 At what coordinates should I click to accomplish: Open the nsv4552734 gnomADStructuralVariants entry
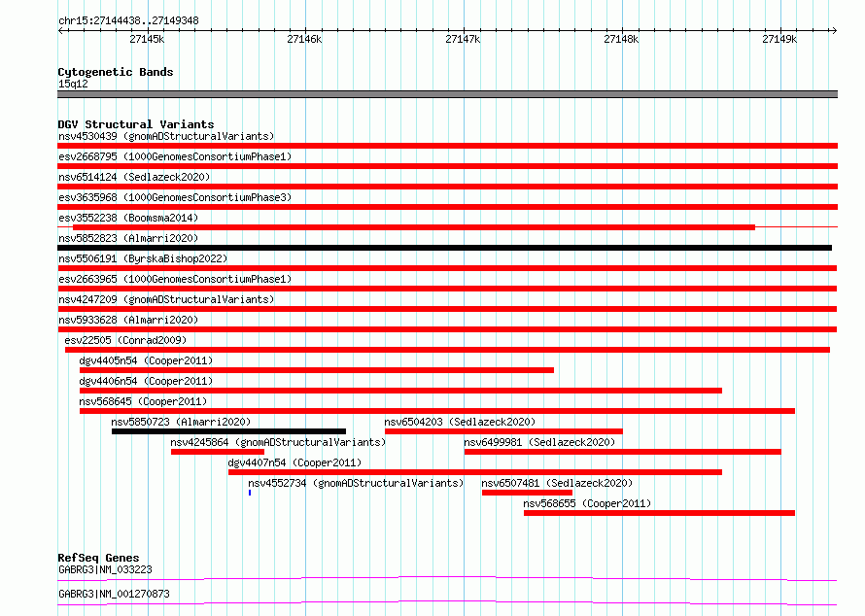point(356,483)
